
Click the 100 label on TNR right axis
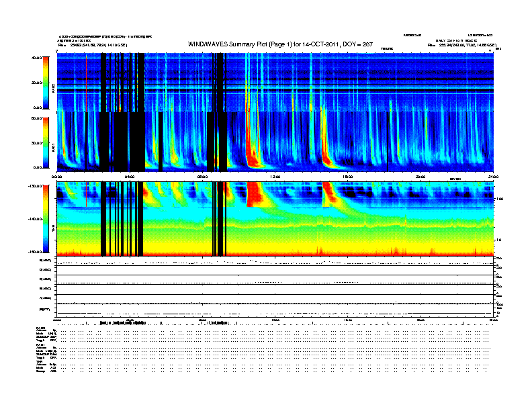point(500,199)
